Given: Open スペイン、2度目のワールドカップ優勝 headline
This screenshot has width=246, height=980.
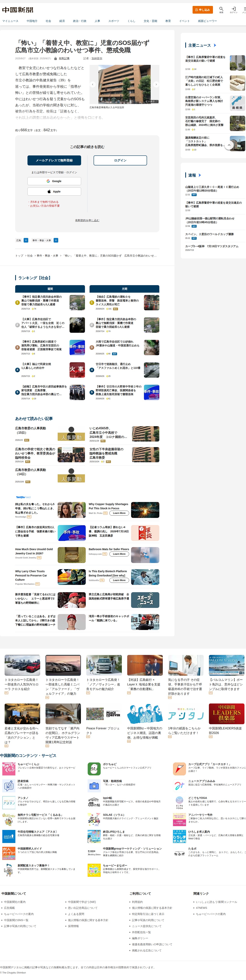Looking at the screenshot, I should point(209,234).
